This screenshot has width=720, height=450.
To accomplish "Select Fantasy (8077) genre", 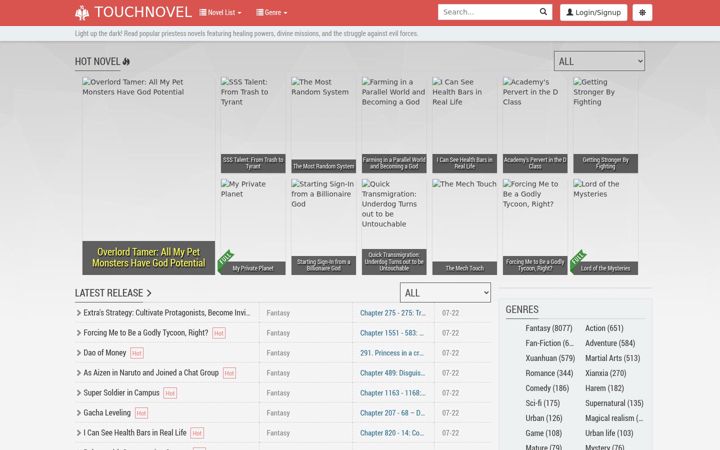I will click(x=549, y=328).
